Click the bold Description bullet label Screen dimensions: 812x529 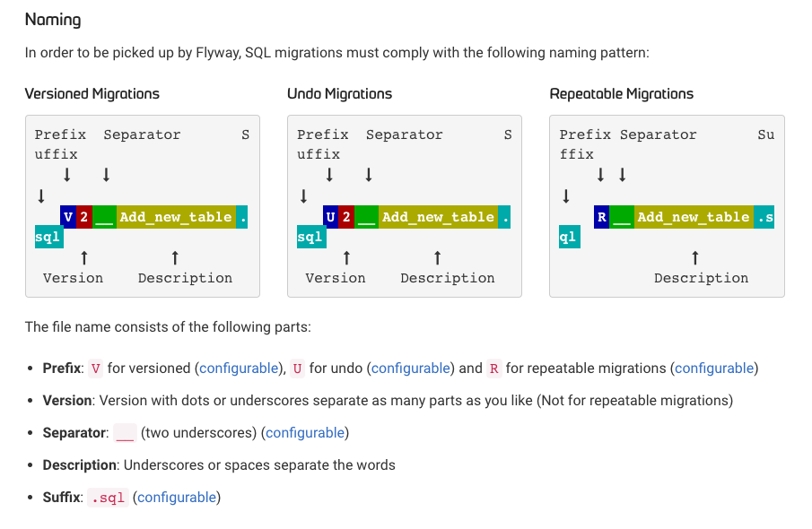click(x=79, y=465)
